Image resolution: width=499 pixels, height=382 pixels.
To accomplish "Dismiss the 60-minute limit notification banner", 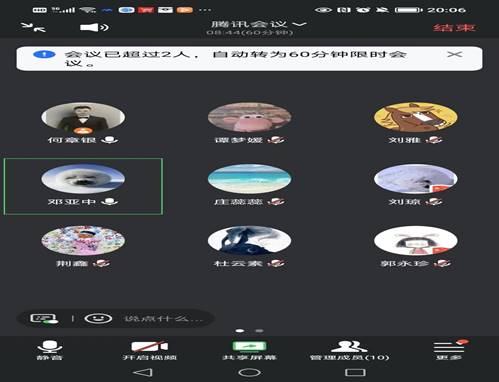I will [454, 54].
